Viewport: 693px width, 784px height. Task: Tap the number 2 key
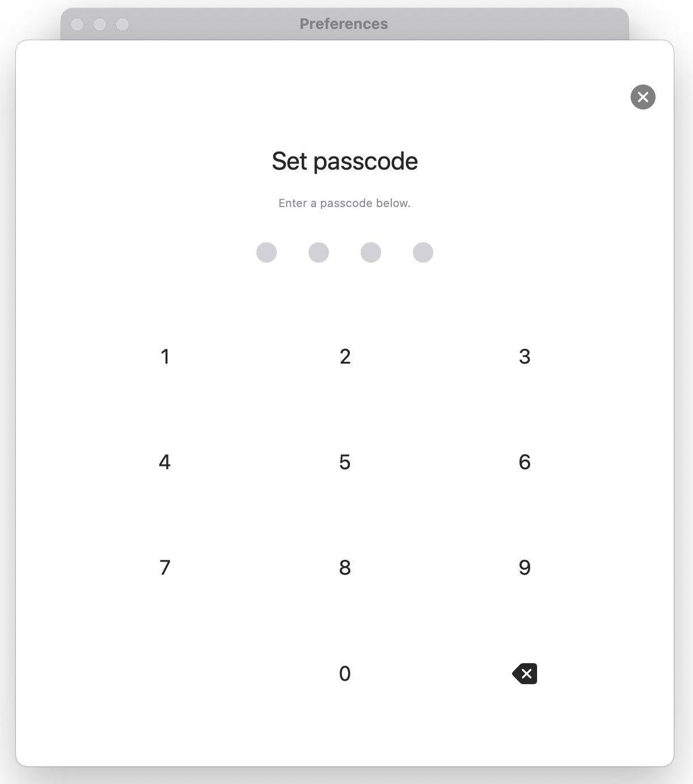[345, 356]
